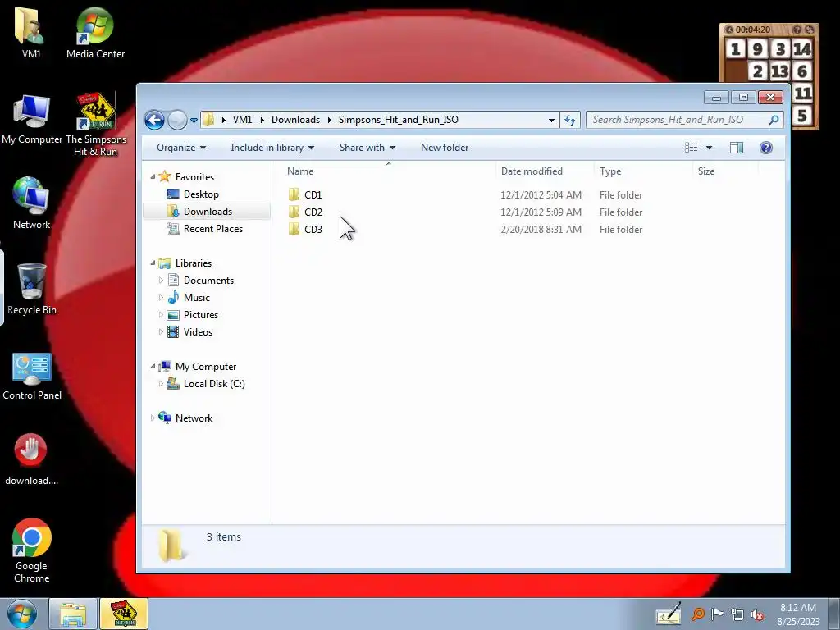Viewport: 840px width, 630px height.
Task: Select the CD1 folder
Action: coord(313,195)
